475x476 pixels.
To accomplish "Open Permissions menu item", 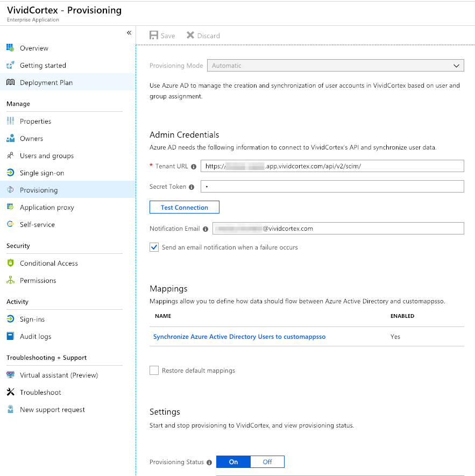I will tap(38, 280).
